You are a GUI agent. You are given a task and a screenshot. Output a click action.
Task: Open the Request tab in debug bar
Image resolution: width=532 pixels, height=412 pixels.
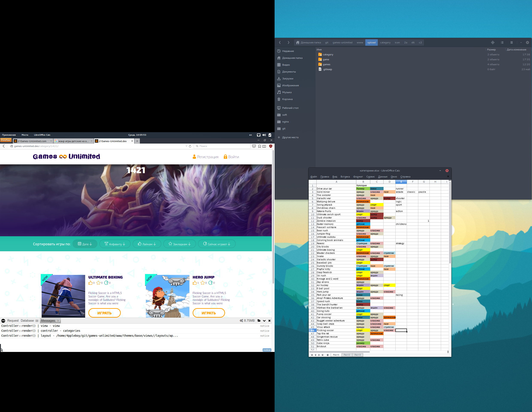pyautogui.click(x=13, y=321)
